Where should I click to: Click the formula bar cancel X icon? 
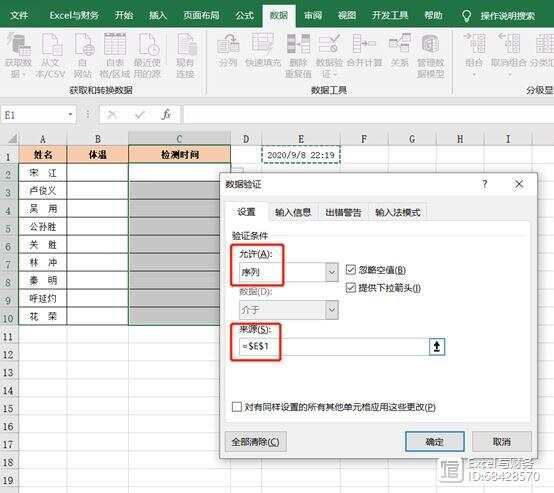(x=112, y=115)
